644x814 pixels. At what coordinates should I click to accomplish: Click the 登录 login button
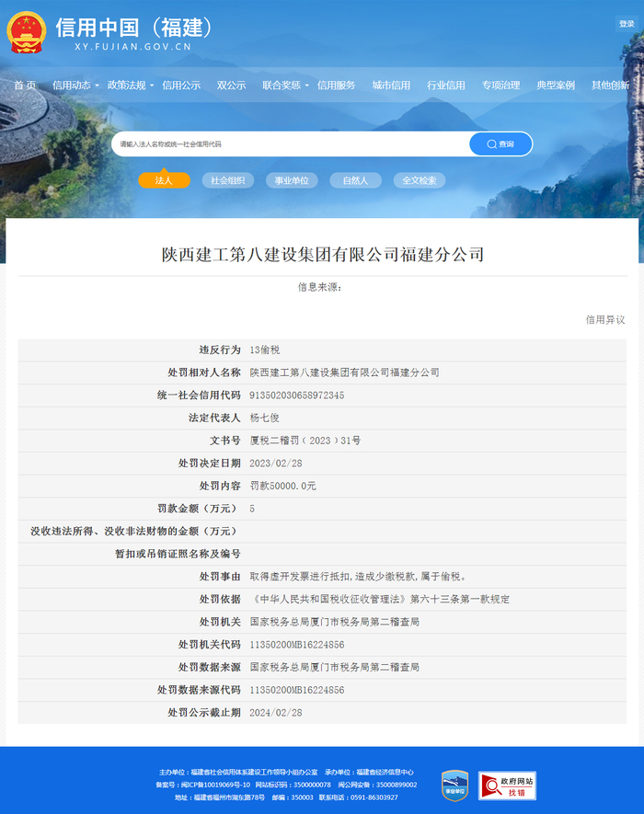(x=627, y=23)
